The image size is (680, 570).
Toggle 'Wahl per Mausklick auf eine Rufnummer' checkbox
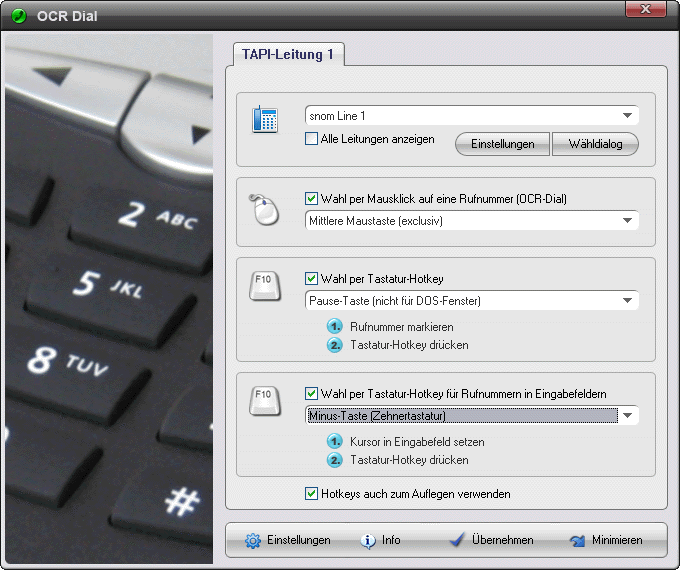click(x=312, y=198)
